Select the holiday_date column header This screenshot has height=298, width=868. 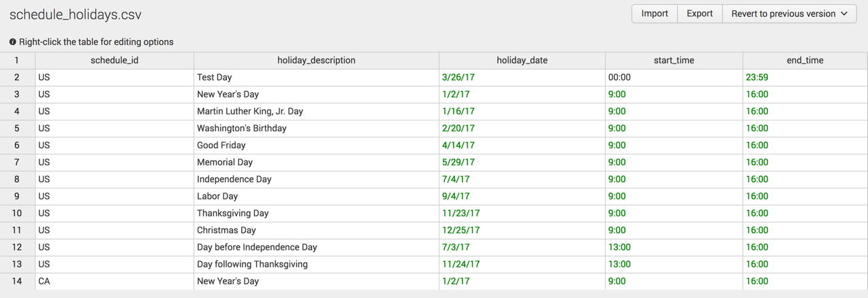[522, 61]
